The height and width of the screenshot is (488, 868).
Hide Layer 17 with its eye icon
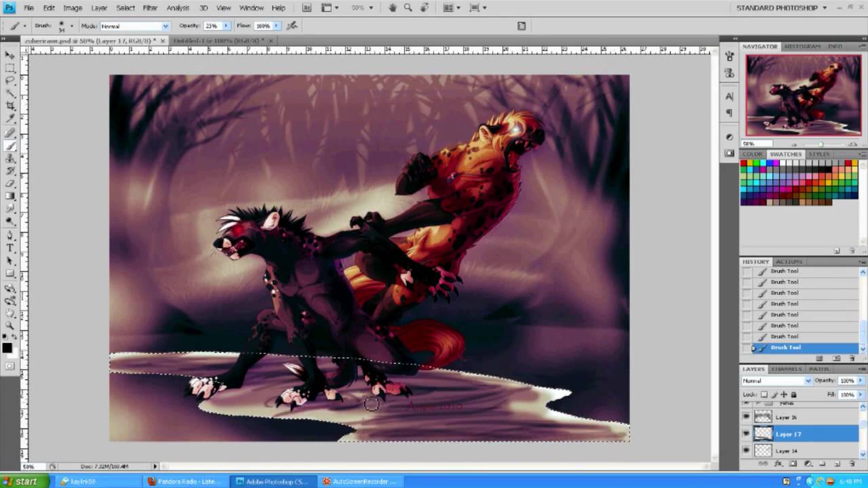pyautogui.click(x=747, y=433)
